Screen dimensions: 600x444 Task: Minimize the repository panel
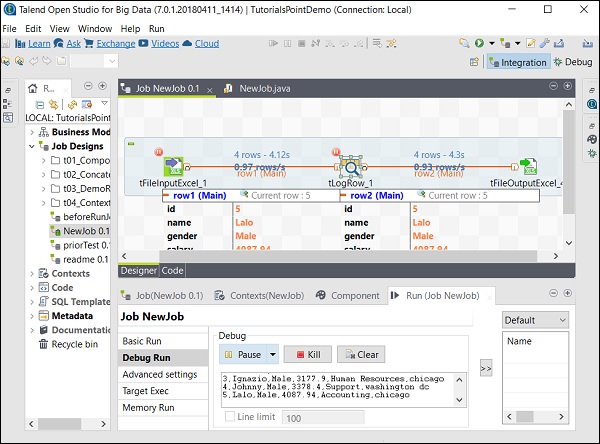[88, 86]
